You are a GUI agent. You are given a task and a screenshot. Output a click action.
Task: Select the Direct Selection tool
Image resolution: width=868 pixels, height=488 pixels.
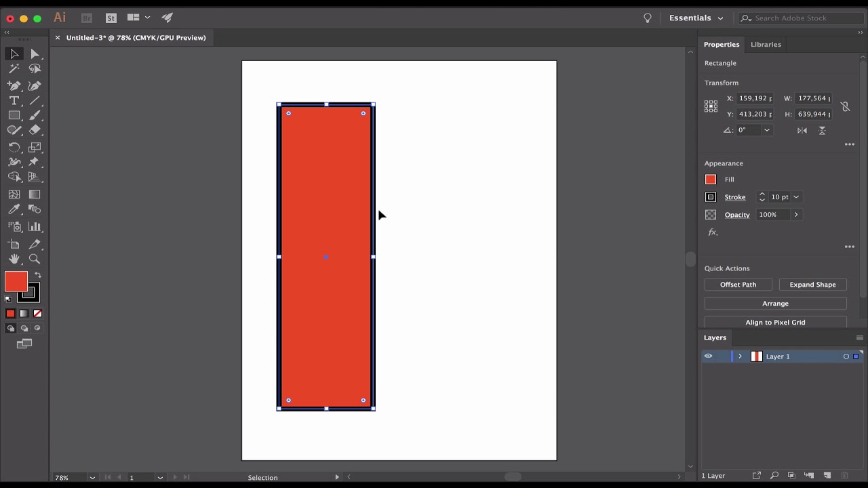35,54
